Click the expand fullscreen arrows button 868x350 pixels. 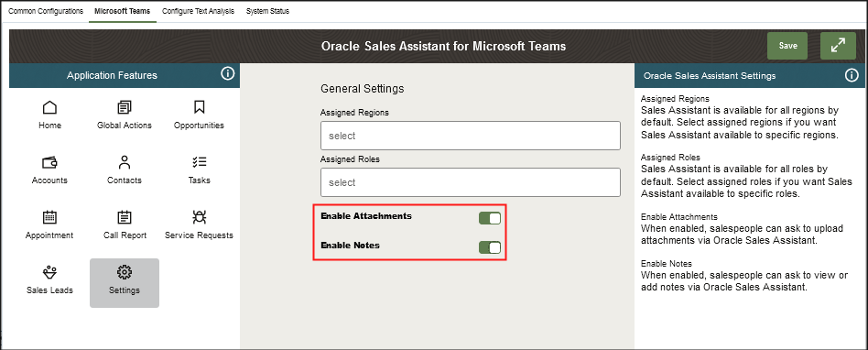[840, 46]
